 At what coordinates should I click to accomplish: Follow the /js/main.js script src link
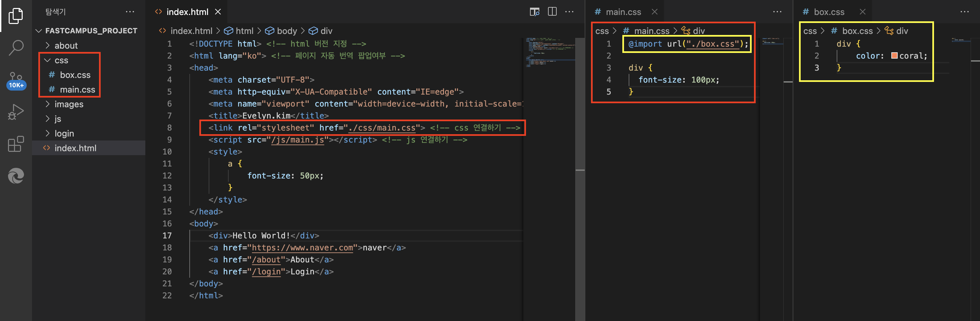297,140
